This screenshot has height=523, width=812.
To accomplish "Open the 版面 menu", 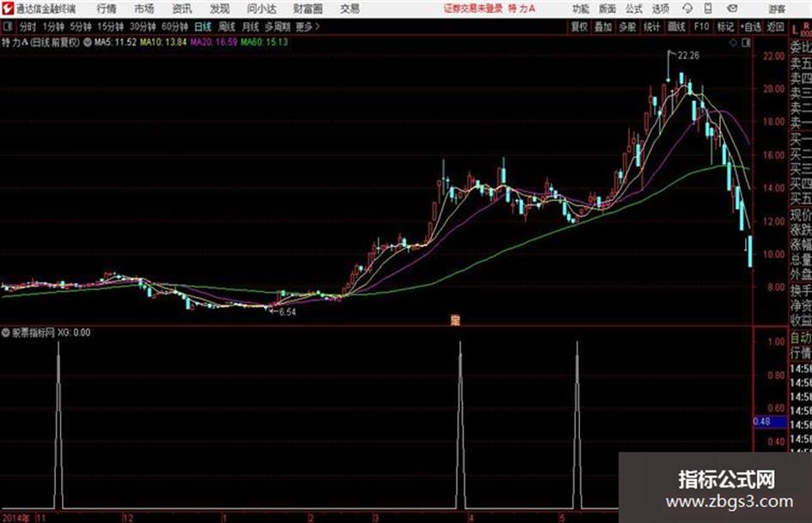I will [607, 9].
